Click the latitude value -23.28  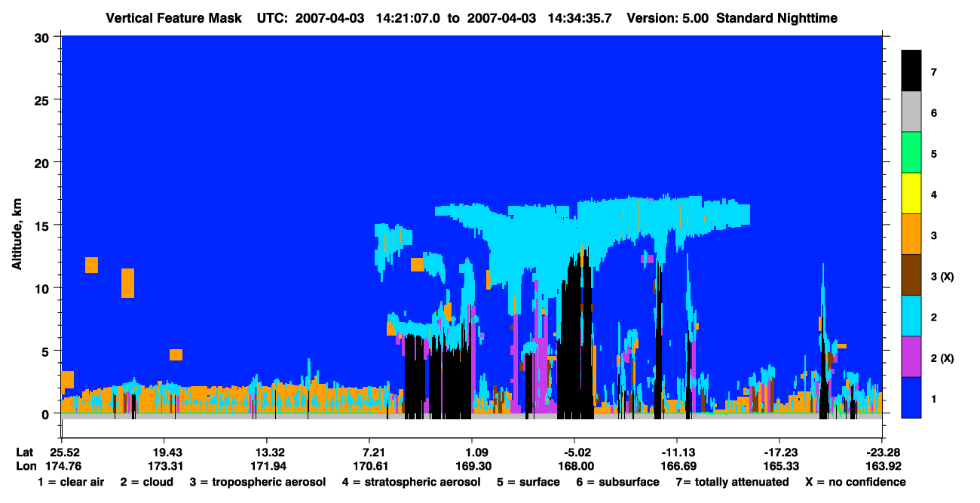pyautogui.click(x=882, y=452)
